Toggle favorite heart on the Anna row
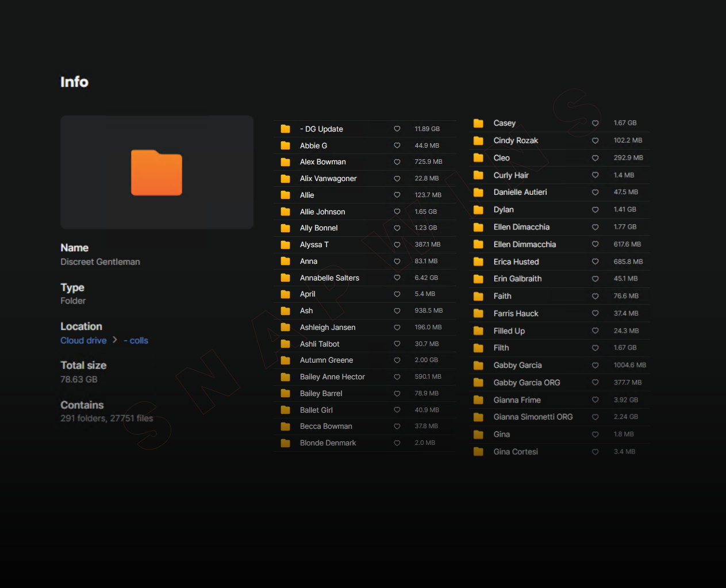Screen dimensions: 726x588 point(397,262)
